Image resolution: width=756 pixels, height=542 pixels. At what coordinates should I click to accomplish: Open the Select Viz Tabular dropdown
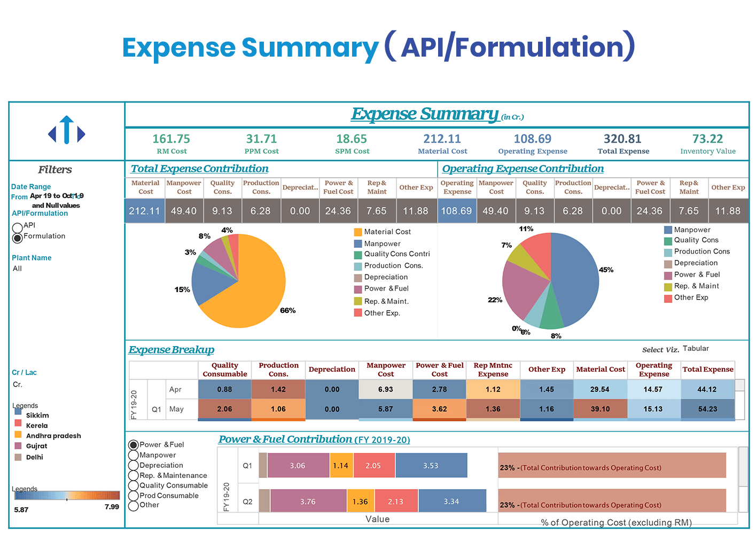point(696,348)
